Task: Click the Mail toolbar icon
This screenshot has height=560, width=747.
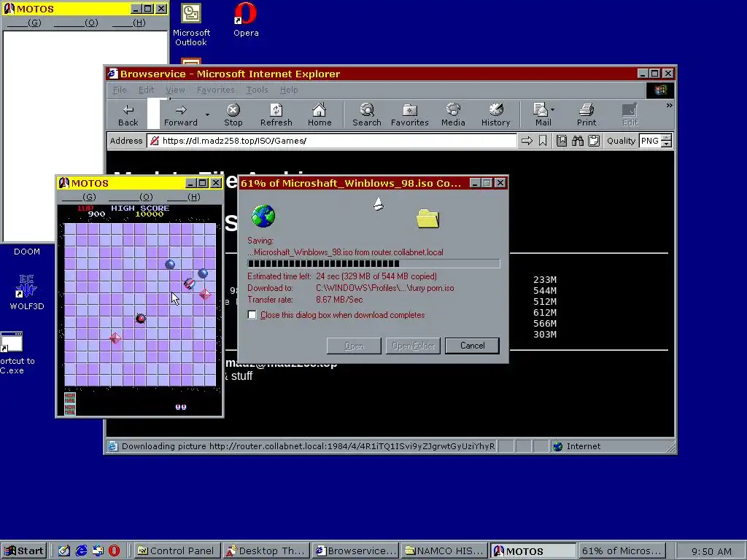Action: (x=541, y=114)
